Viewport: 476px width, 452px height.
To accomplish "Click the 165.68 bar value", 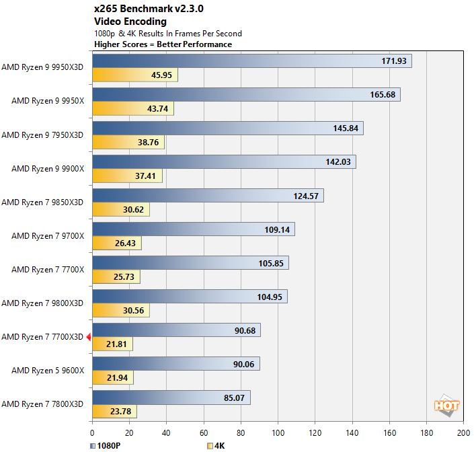I will (383, 95).
